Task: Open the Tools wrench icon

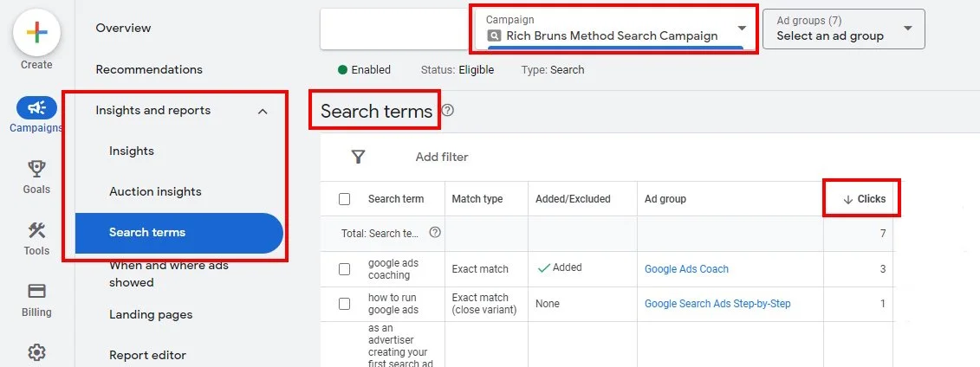Action: (x=36, y=230)
